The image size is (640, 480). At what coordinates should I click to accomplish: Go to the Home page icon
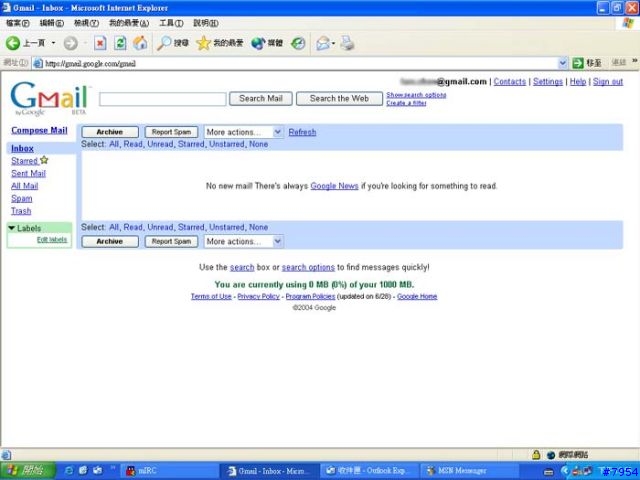click(140, 43)
